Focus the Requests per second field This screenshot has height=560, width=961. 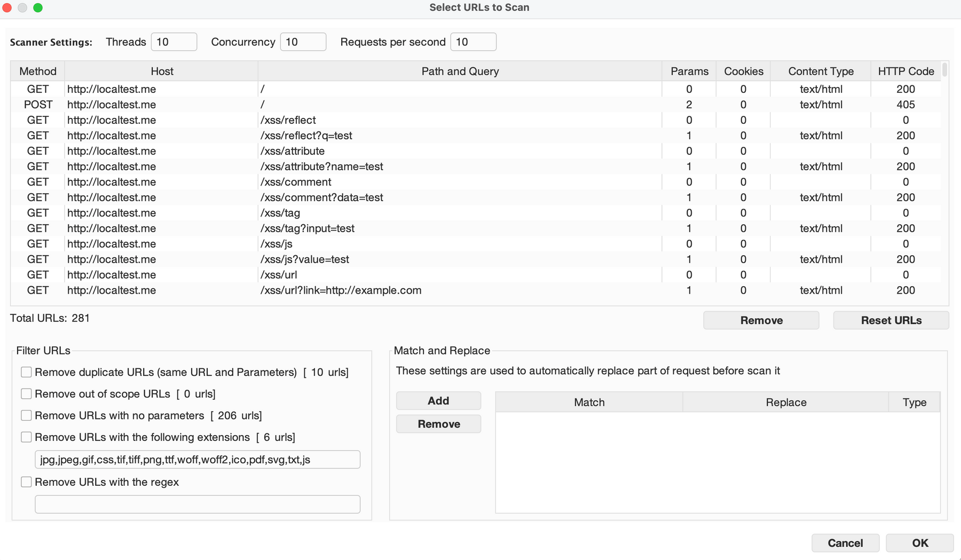point(473,42)
